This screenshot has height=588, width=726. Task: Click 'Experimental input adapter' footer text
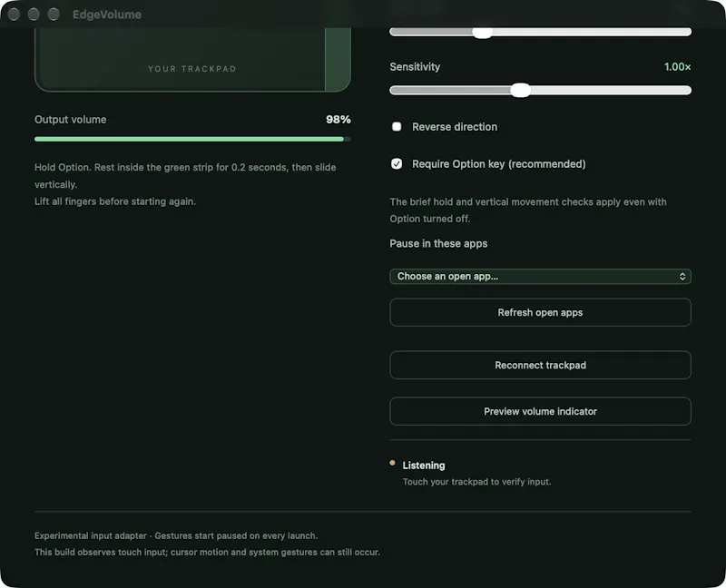90,535
